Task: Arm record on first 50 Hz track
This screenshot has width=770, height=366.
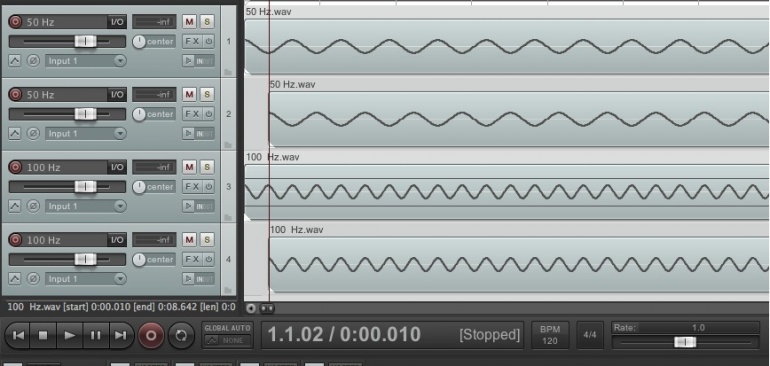Action: [x=16, y=22]
